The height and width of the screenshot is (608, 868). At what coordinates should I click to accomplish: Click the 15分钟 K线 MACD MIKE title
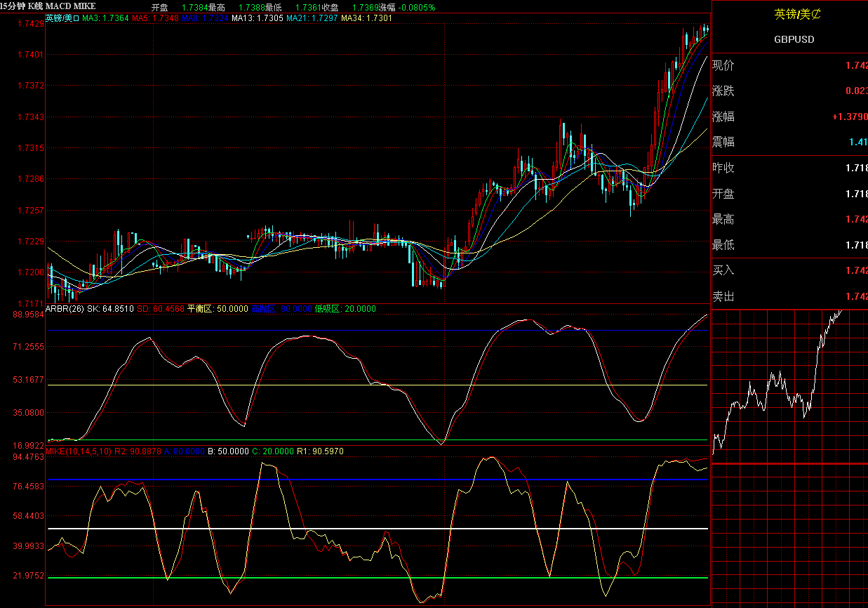coord(48,6)
